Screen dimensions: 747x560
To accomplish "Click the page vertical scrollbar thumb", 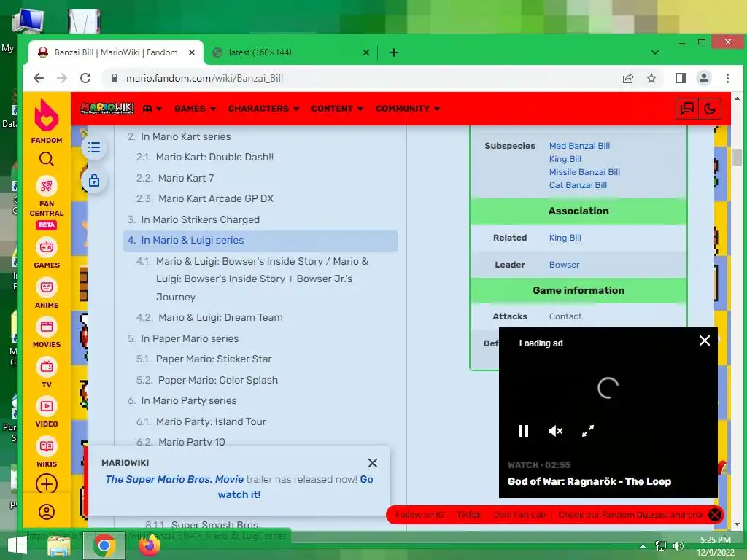I will [x=737, y=157].
